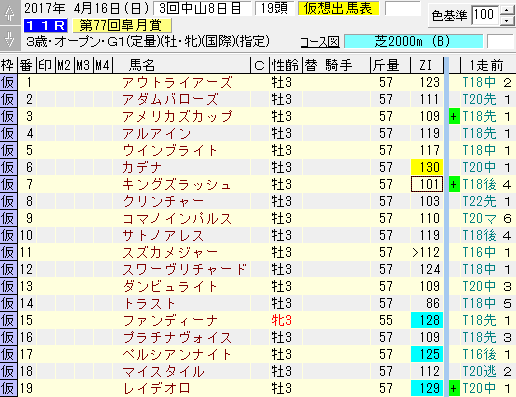This screenshot has width=516, height=397.
Task: Click the 仮想出馬表 yellow button
Action: [x=338, y=9]
